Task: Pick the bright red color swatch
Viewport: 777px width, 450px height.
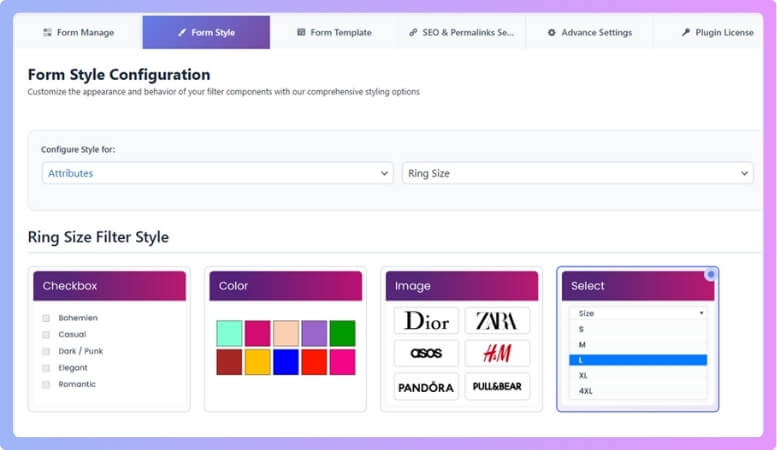Action: pos(314,362)
